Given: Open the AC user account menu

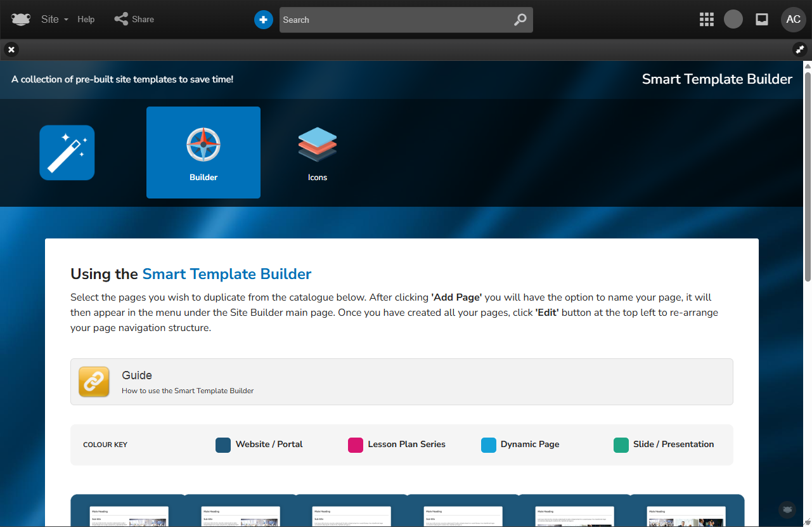Looking at the screenshot, I should tap(793, 20).
